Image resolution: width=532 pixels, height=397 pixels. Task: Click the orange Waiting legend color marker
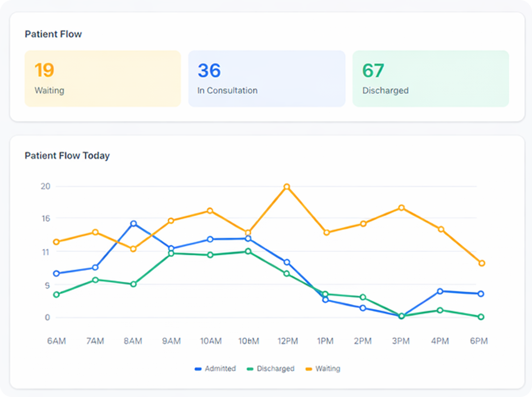pyautogui.click(x=309, y=369)
